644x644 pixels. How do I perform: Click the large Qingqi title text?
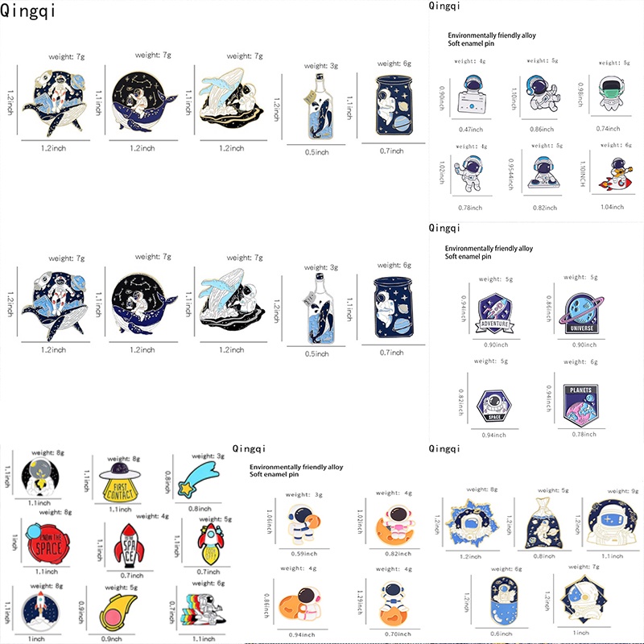point(27,10)
